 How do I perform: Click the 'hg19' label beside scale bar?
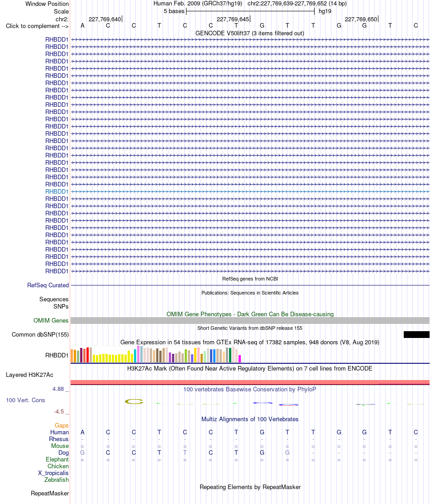click(x=325, y=11)
